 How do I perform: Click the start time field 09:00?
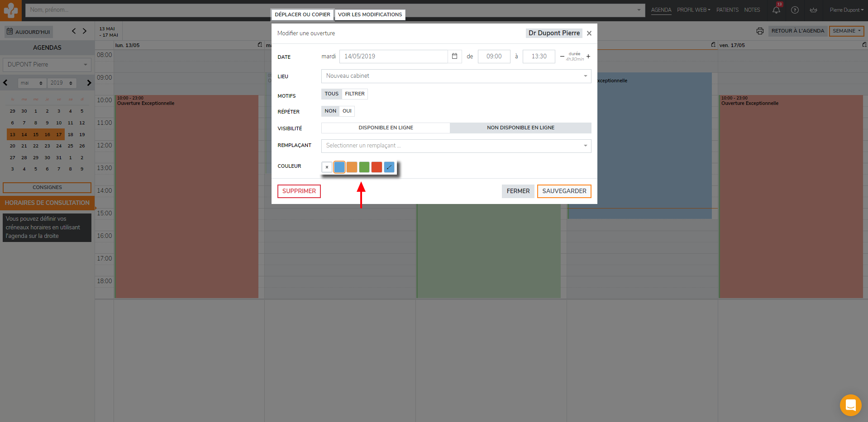(x=494, y=56)
